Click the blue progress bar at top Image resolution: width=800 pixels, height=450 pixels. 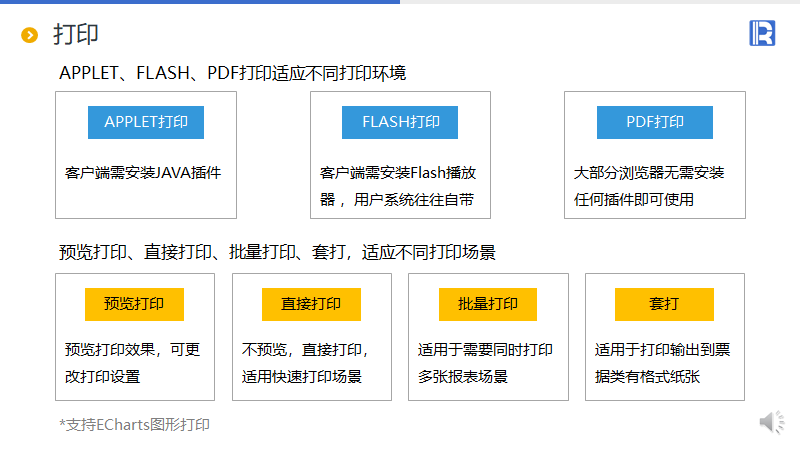[200, 2]
